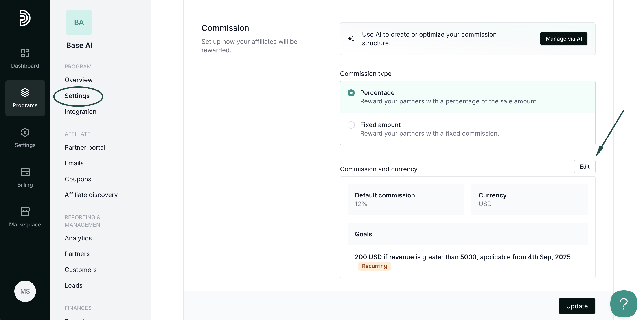Open the Billing card icon
This screenshot has height=320, width=644.
pyautogui.click(x=25, y=172)
